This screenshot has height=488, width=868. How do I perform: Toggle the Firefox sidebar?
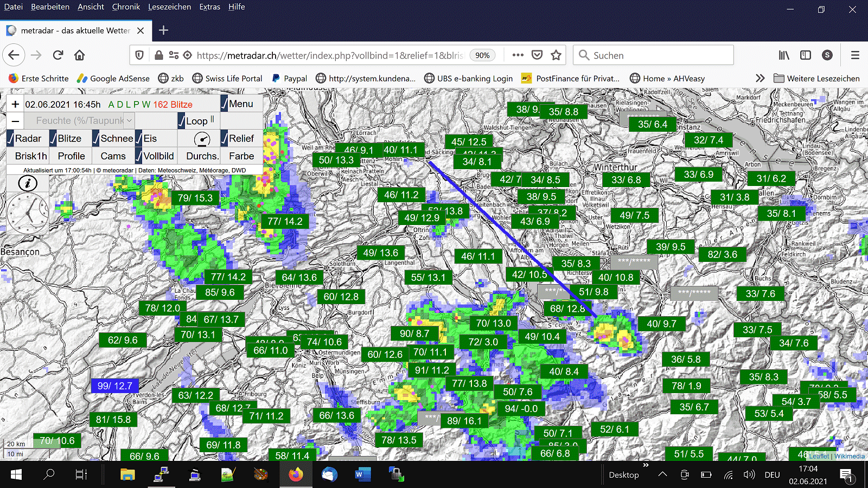[806, 55]
